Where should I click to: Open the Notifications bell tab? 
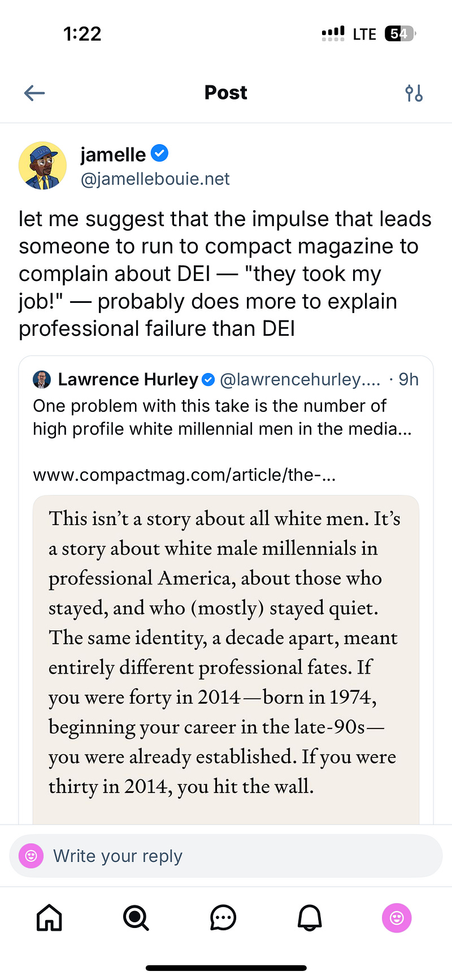click(x=310, y=918)
